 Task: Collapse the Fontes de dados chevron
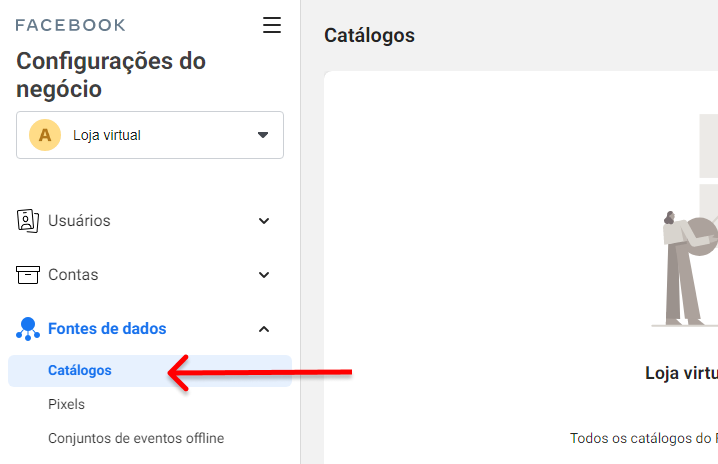pyautogui.click(x=264, y=329)
